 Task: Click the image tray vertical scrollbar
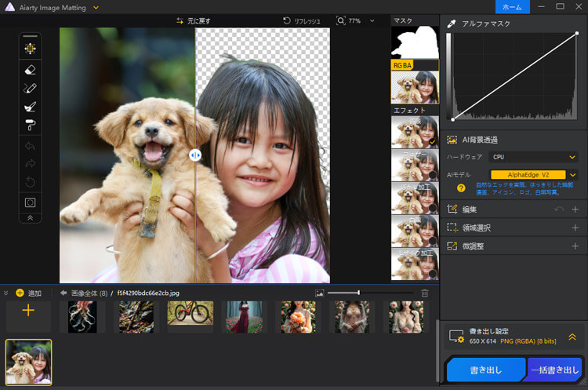(437, 349)
